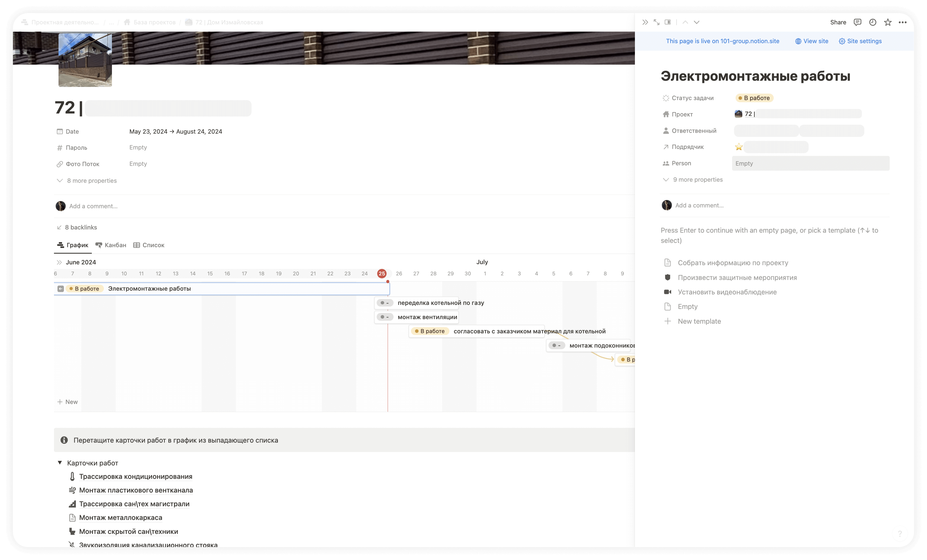
Task: Open Site settings
Action: click(x=860, y=41)
